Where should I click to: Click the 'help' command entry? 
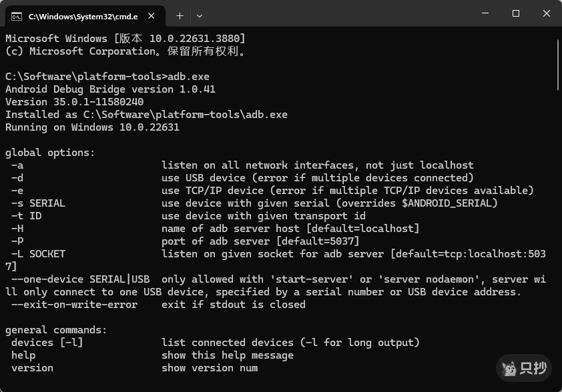(23, 355)
